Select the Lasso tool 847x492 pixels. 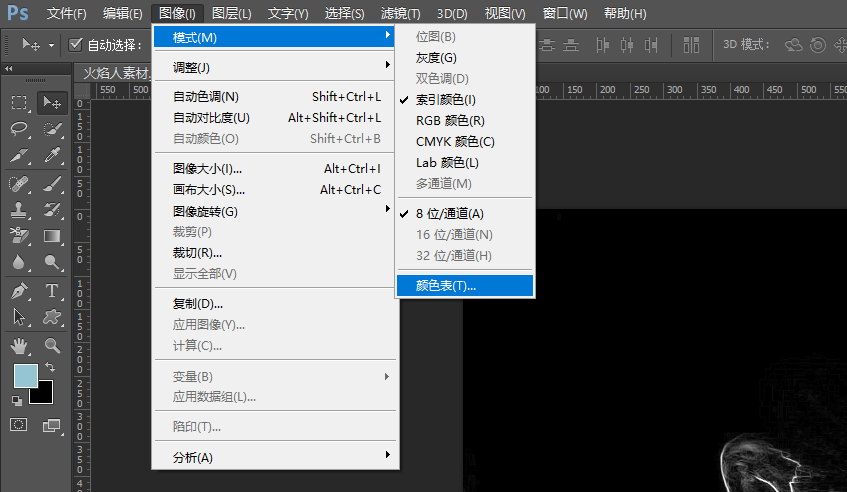[19, 129]
